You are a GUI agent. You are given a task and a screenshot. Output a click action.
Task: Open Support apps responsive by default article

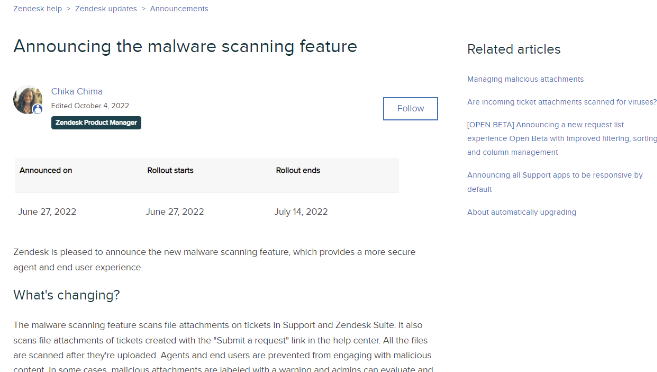point(555,182)
